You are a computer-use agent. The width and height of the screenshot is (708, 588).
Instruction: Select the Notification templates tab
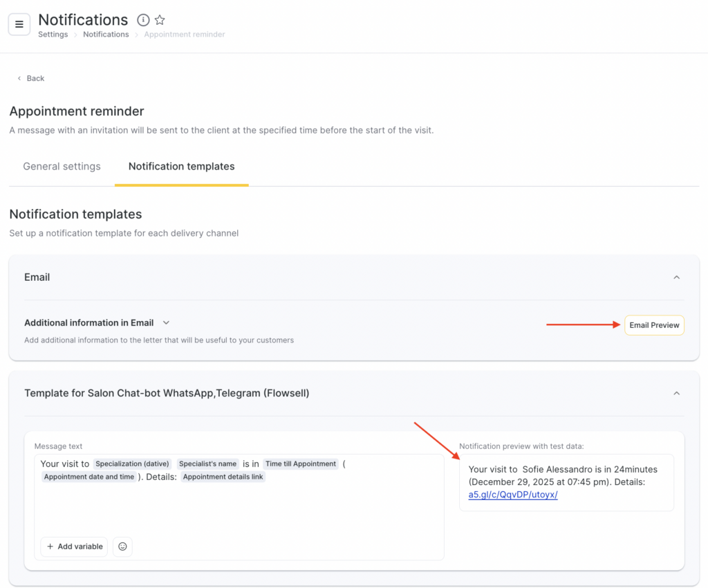point(181,167)
